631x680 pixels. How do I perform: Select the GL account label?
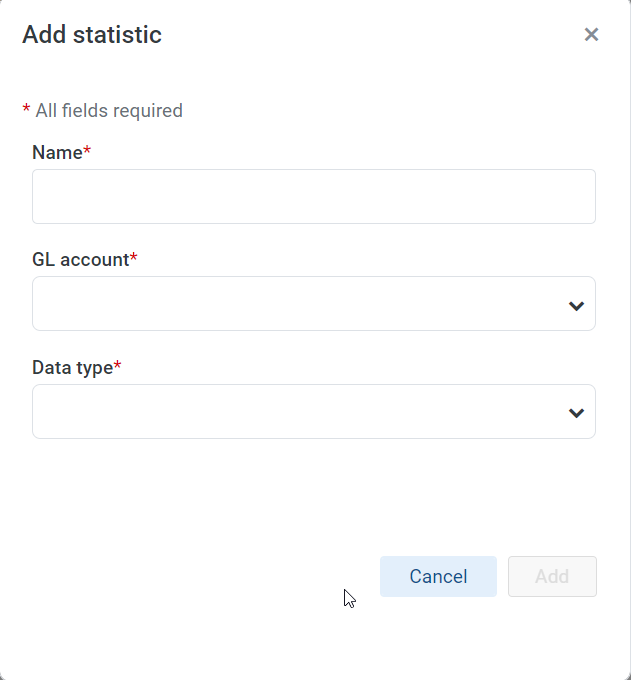tap(81, 260)
